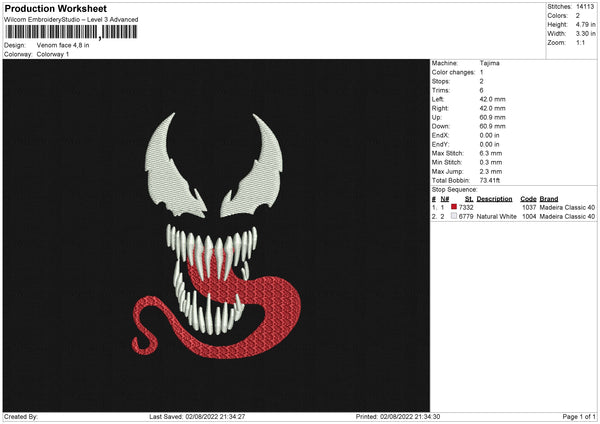The height and width of the screenshot is (424, 600).
Task: Click the Colorway 1 value
Action: pyautogui.click(x=51, y=54)
